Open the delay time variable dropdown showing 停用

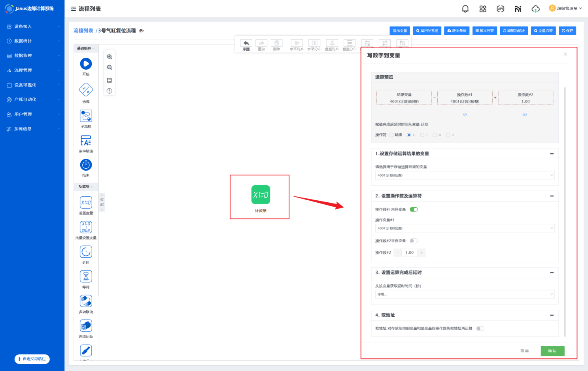[465, 294]
